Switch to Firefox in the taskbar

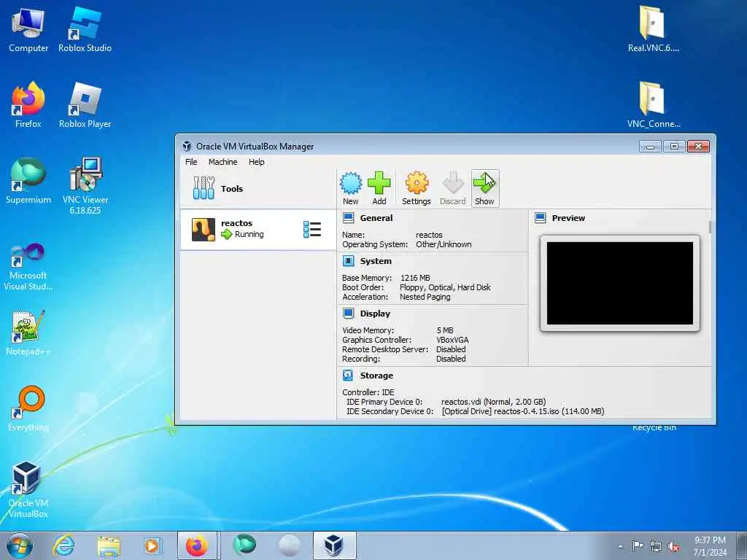pos(197,545)
